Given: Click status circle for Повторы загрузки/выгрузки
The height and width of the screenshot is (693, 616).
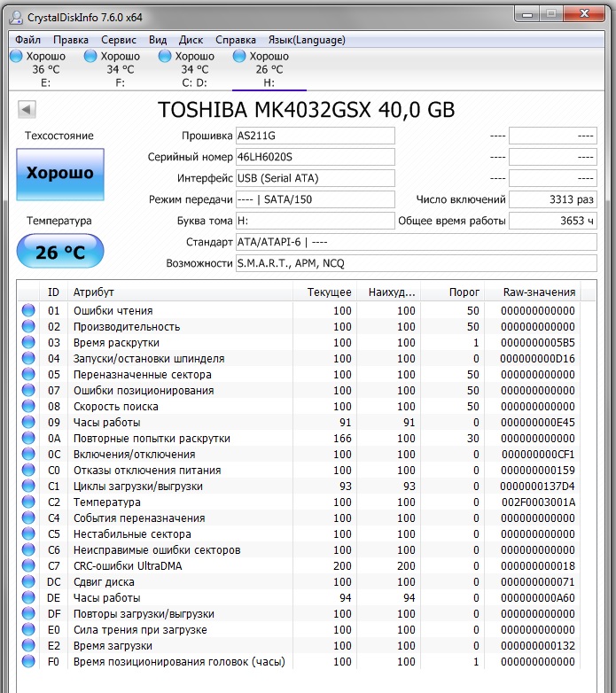Looking at the screenshot, I should (x=28, y=613).
